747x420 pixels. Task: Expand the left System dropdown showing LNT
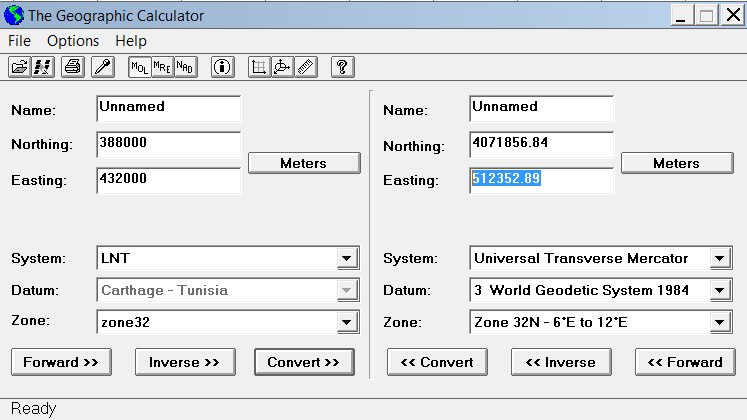347,259
